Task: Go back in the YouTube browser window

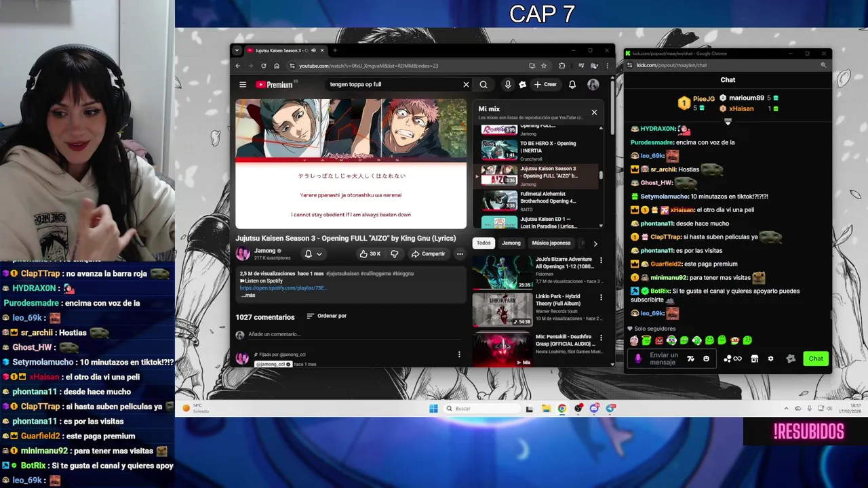Action: tap(237, 66)
